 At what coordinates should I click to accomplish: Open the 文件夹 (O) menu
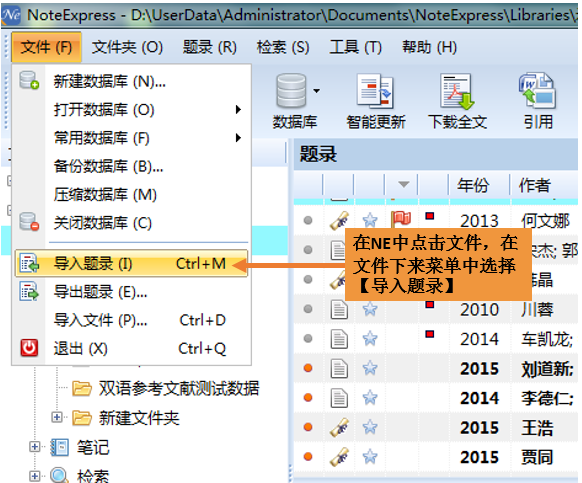pyautogui.click(x=127, y=47)
